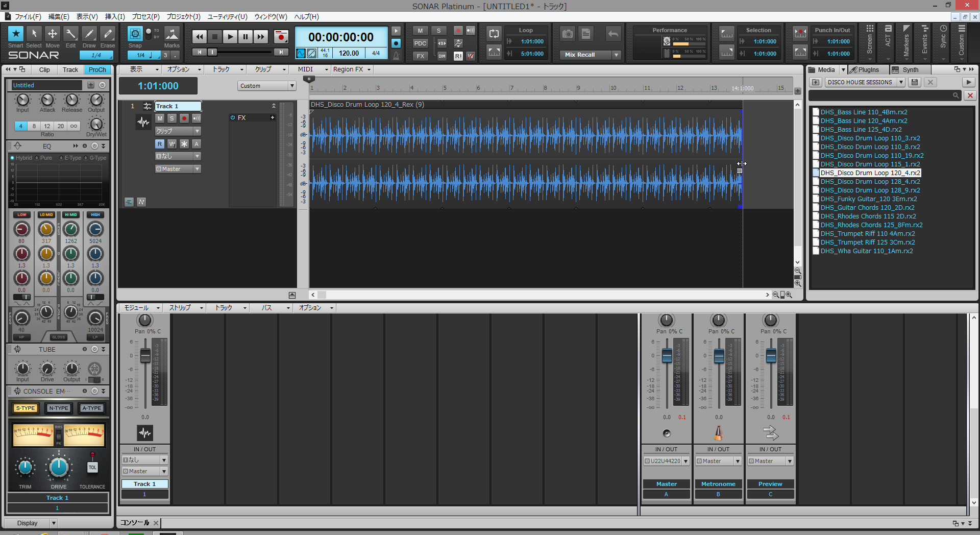Click the Fast Forward transport button
This screenshot has height=535, width=980.
click(x=261, y=37)
